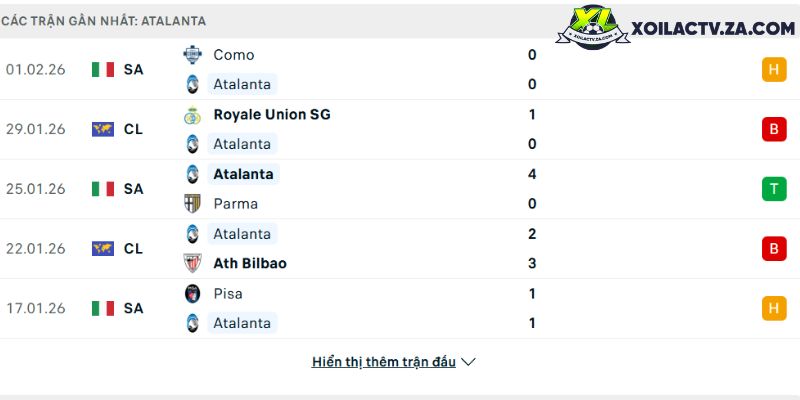Image resolution: width=800 pixels, height=400 pixels.
Task: Click the Pisa club crest icon
Action: 192,294
